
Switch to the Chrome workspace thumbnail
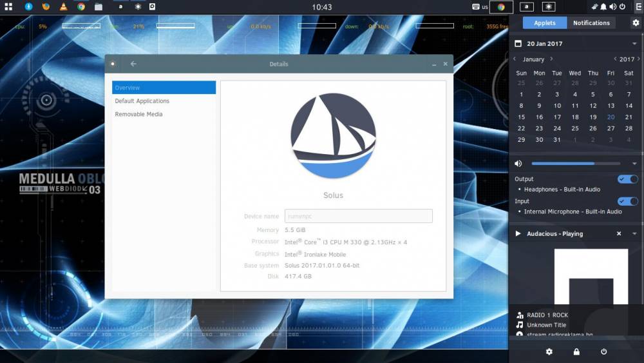(501, 6)
